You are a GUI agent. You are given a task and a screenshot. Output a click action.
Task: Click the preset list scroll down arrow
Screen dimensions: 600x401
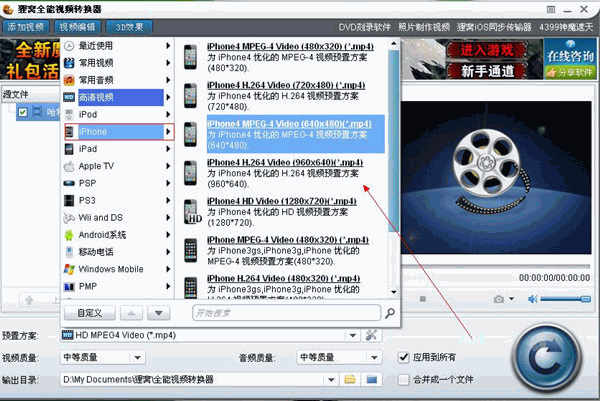(x=394, y=292)
